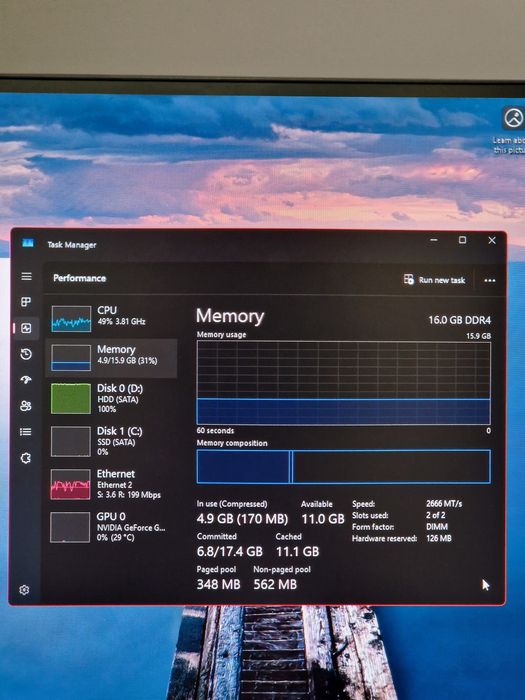The height and width of the screenshot is (700, 525).
Task: Click the CPU usage graph thumbnail
Action: (x=71, y=319)
